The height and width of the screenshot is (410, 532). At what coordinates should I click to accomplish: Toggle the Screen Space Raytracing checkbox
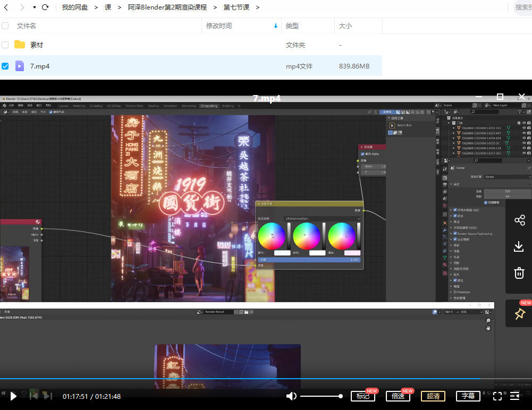(x=455, y=233)
